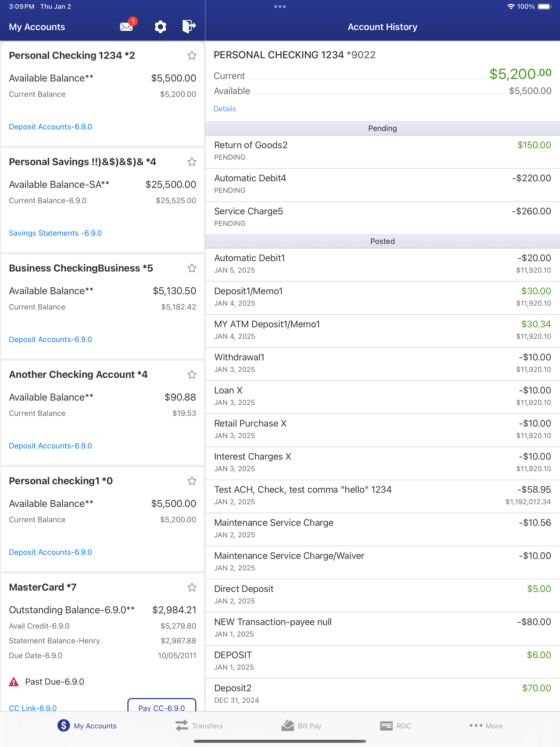Screen dimensions: 560x747
Task: Open Savings Statements -6.9.0 link
Action: pyautogui.click(x=55, y=233)
